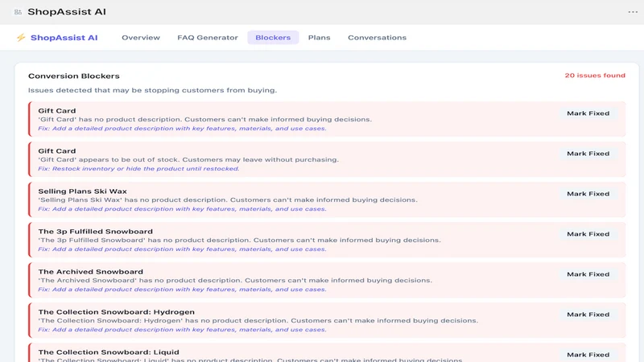Click 'The Collection Snowboard: Hydrogen' title
Screen dimensions: 644x362
pos(116,312)
